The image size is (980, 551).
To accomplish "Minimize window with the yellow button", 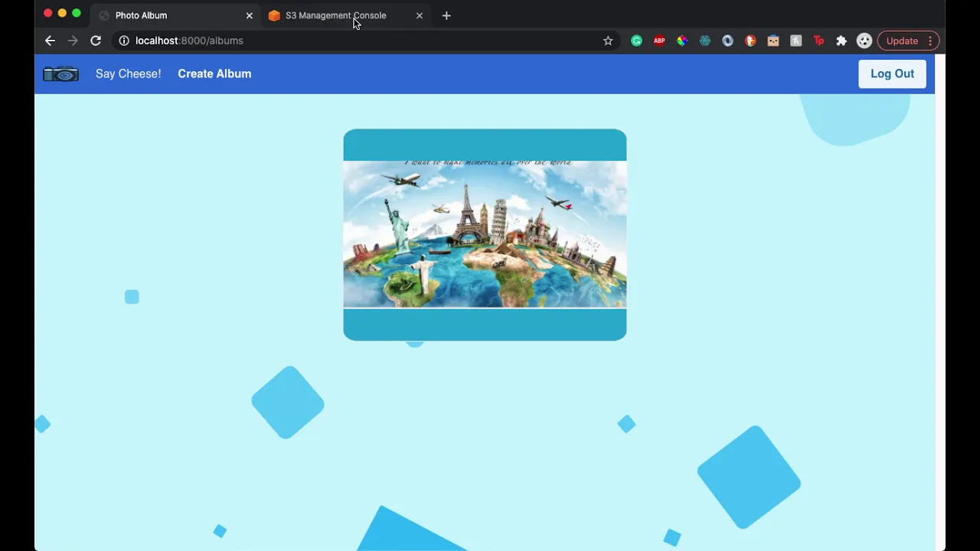I will pyautogui.click(x=62, y=13).
